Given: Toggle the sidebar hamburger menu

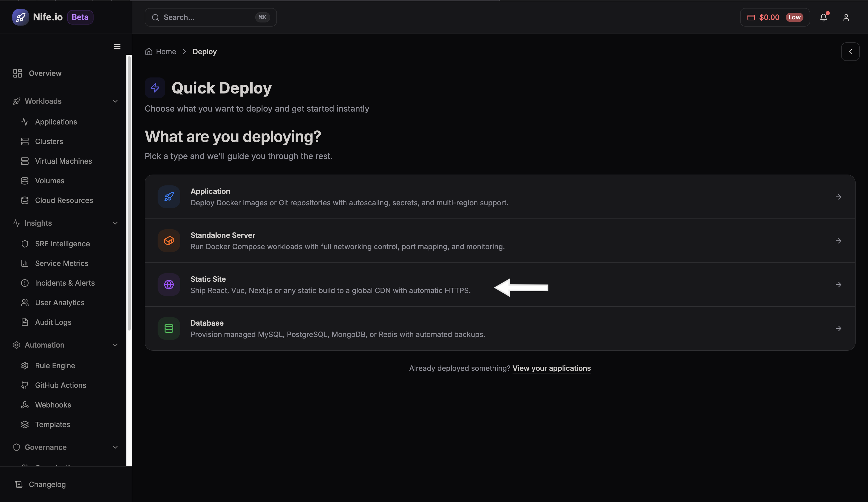Looking at the screenshot, I should [x=117, y=46].
